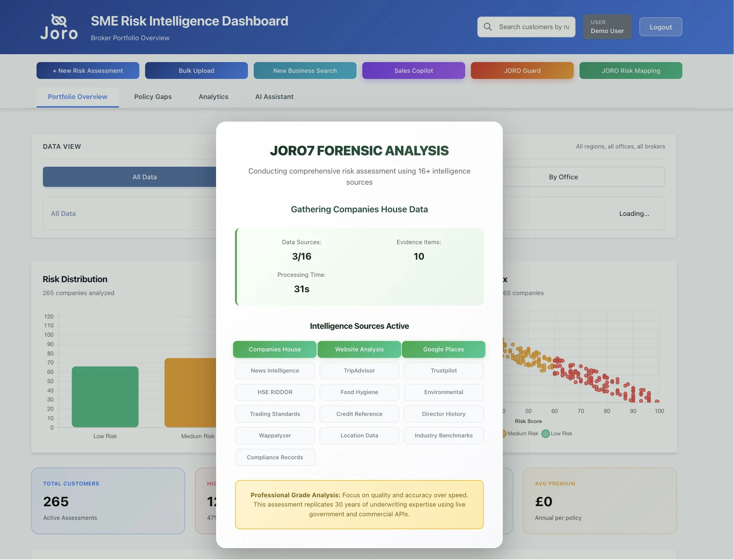Switch to the Policy Gaps tab

[x=153, y=97]
